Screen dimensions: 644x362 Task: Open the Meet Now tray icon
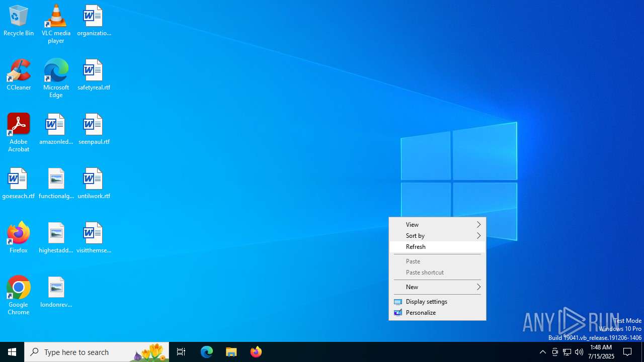[555, 352]
